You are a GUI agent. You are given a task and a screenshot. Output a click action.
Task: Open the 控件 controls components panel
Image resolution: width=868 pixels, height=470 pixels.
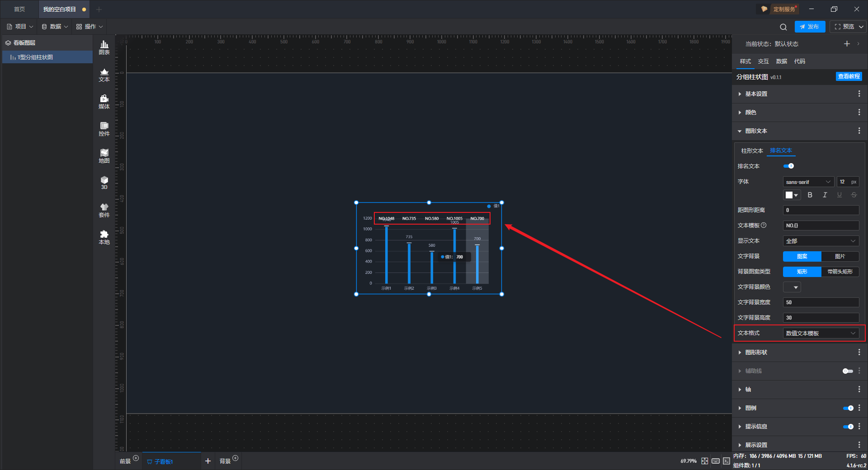[104, 129]
